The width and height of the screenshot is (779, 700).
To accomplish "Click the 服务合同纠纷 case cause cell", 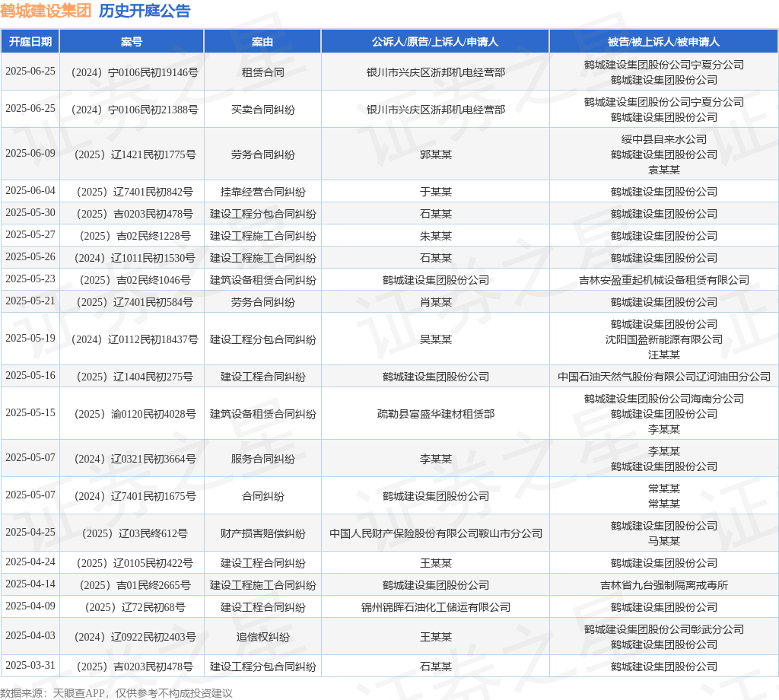I will point(262,459).
